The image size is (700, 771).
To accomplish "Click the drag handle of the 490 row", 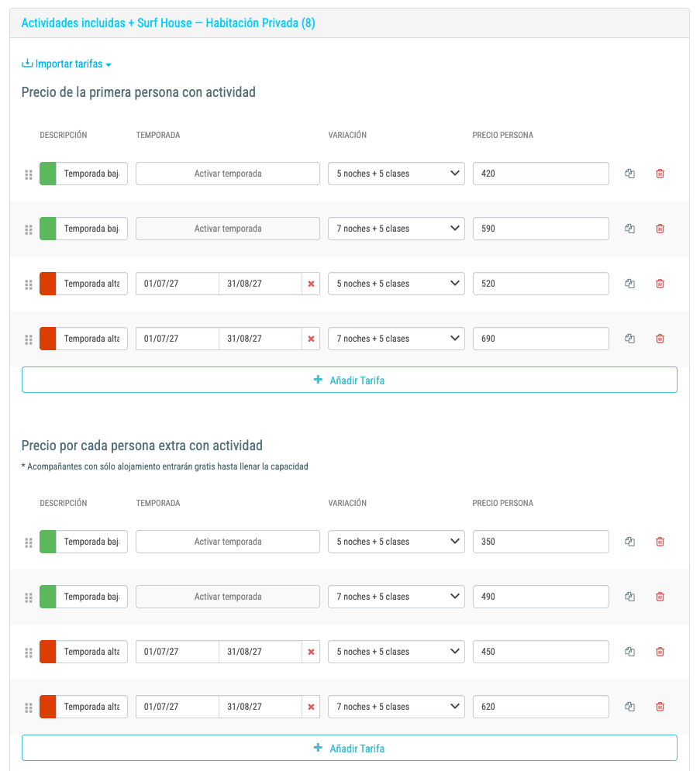I will point(29,597).
